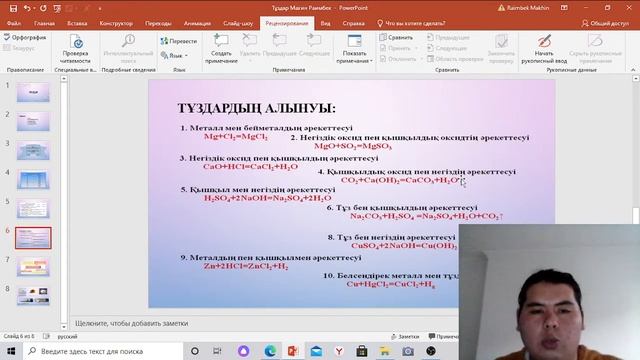640x360 pixels.
Task: Click spelling check icon in status bar
Action: click(46, 336)
